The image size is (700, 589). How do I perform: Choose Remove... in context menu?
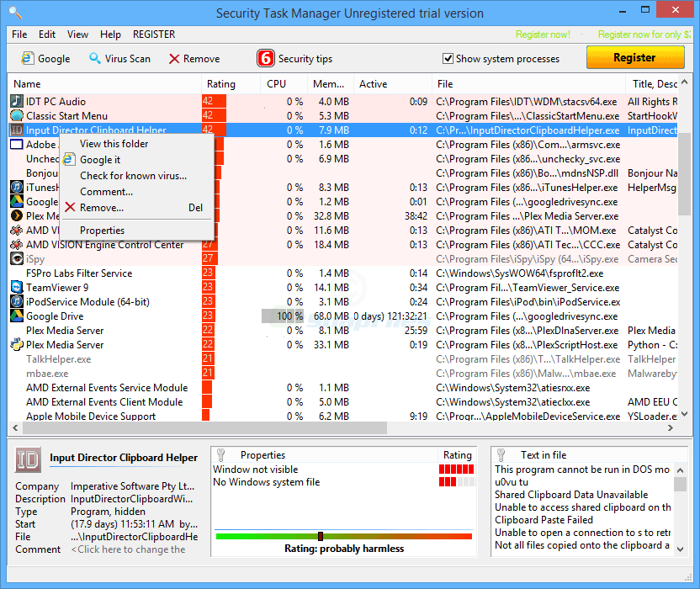click(136, 208)
